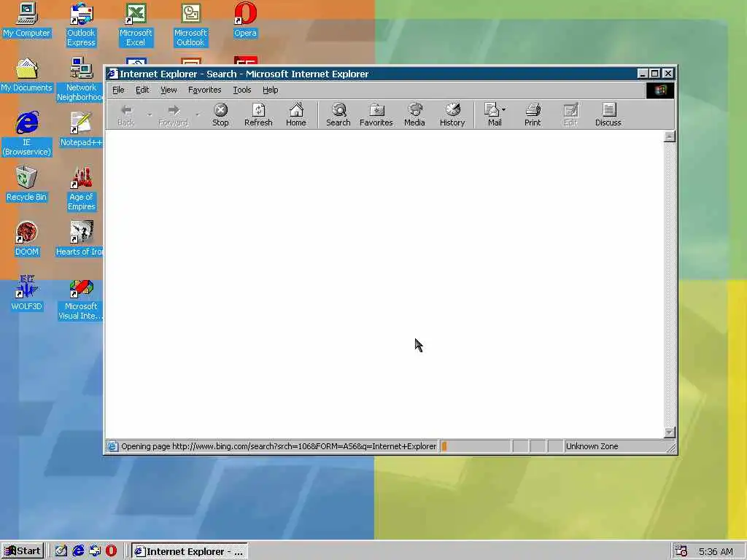
Task: Select Network Neighborhood desktop icon
Action: click(81, 79)
